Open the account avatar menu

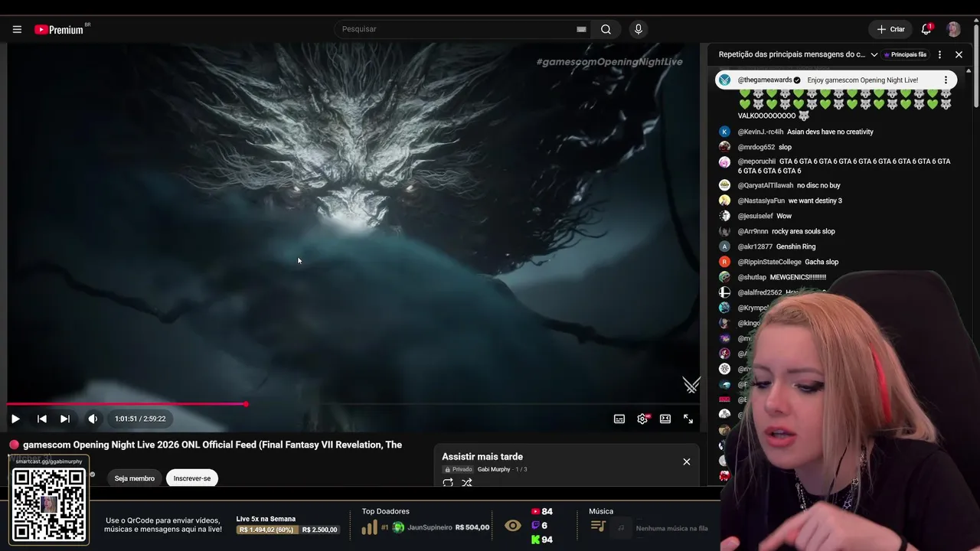[953, 29]
